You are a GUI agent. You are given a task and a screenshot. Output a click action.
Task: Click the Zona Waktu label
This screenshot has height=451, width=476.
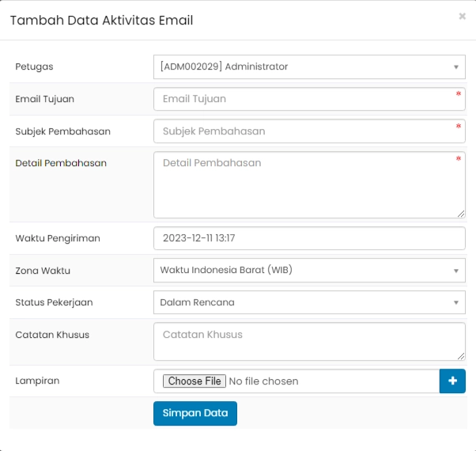click(43, 271)
